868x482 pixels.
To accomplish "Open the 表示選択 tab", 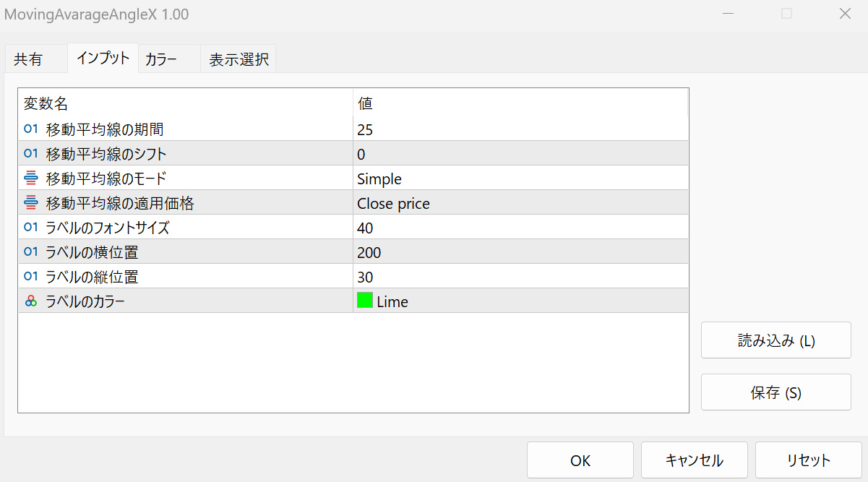I will [x=239, y=59].
